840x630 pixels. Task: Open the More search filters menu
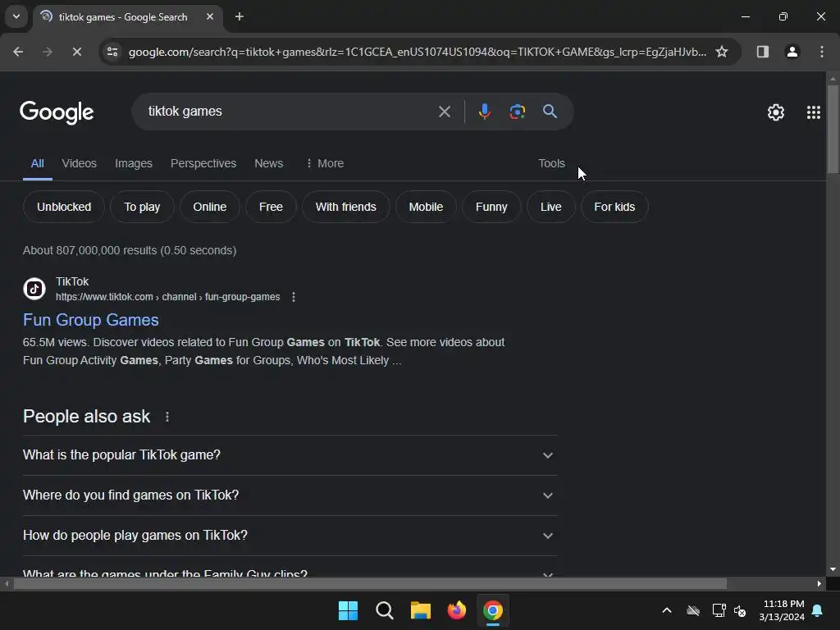(x=325, y=163)
